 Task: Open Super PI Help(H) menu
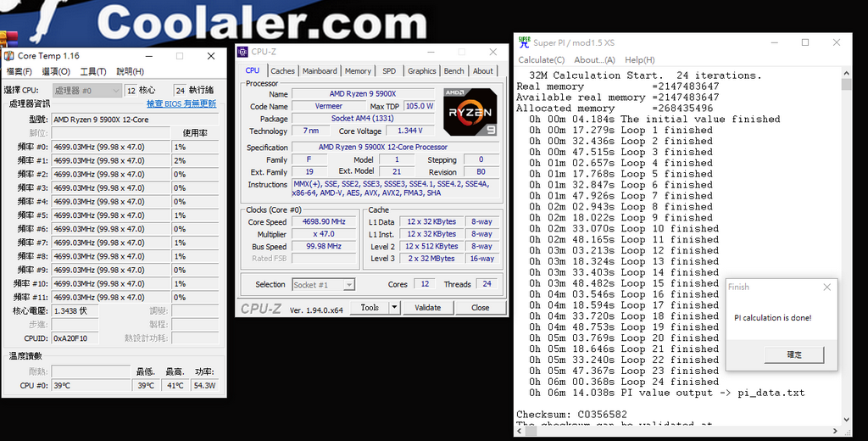(639, 60)
